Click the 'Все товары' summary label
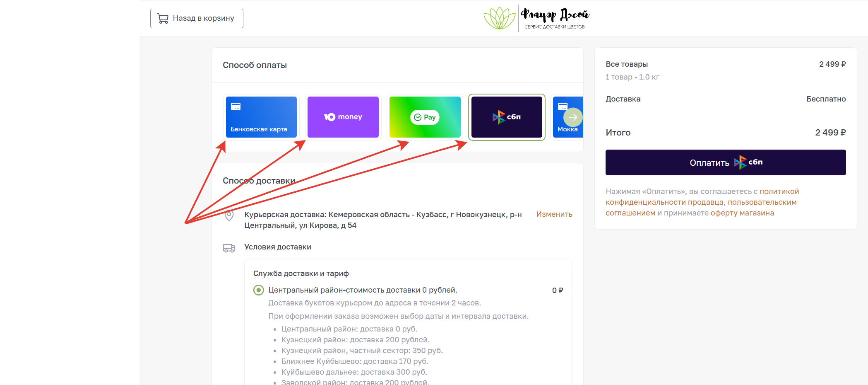This screenshot has height=385, width=868. (627, 64)
